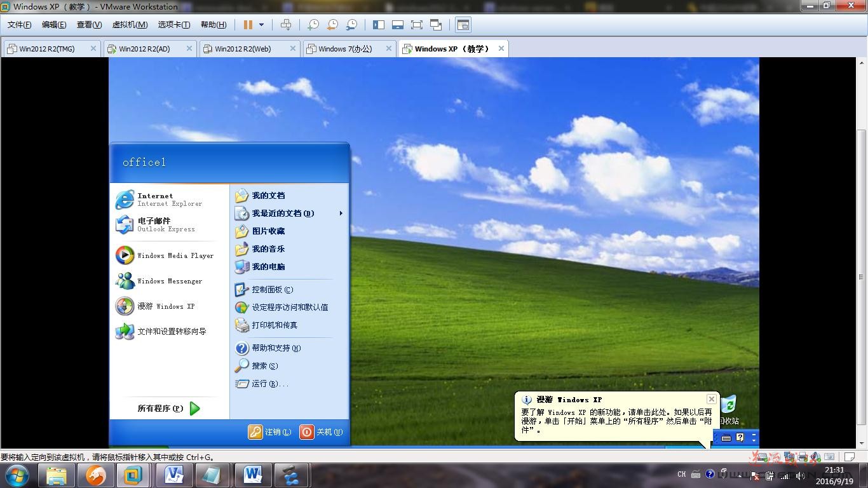
Task: Open the 文件(F) menu
Action: click(x=19, y=25)
